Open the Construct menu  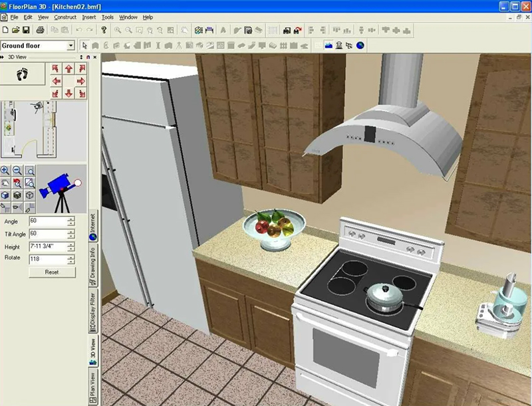pyautogui.click(x=65, y=17)
